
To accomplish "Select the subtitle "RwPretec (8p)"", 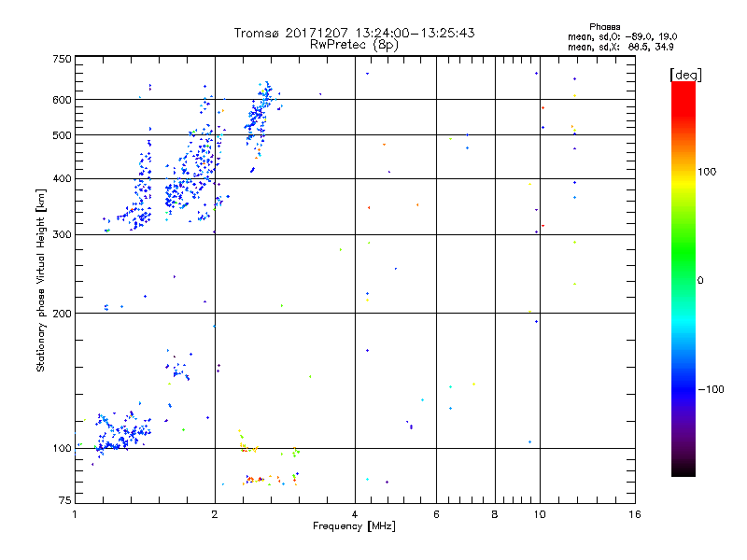I will [x=354, y=45].
